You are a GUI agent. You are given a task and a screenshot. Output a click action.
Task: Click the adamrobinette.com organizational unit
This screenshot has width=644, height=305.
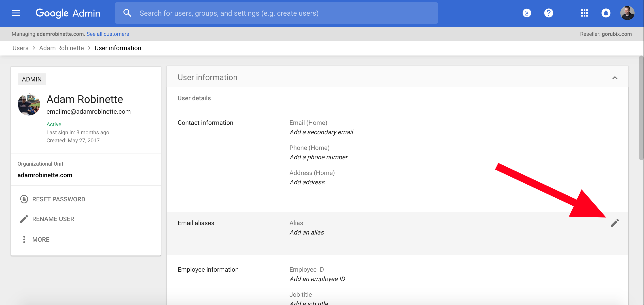pos(45,175)
